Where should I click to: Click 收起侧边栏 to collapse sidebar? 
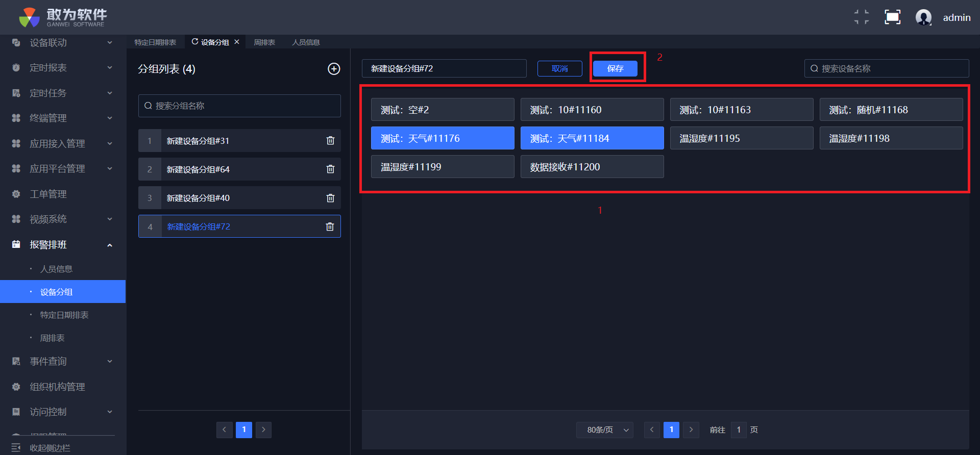point(50,448)
